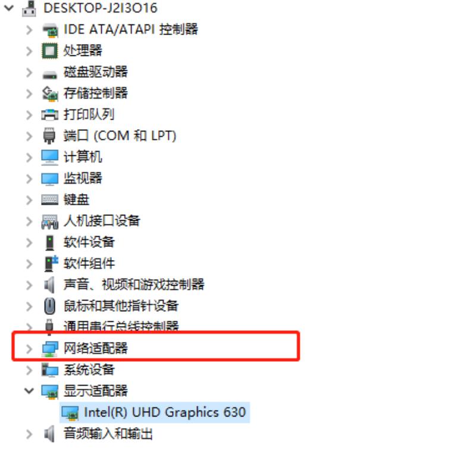Collapse the 显示适配器 category

[x=29, y=391]
